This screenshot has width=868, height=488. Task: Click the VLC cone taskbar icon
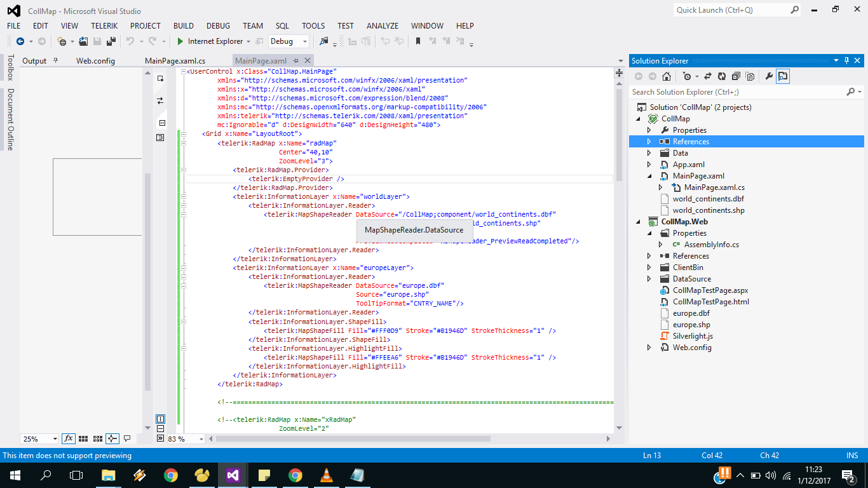pos(326,475)
